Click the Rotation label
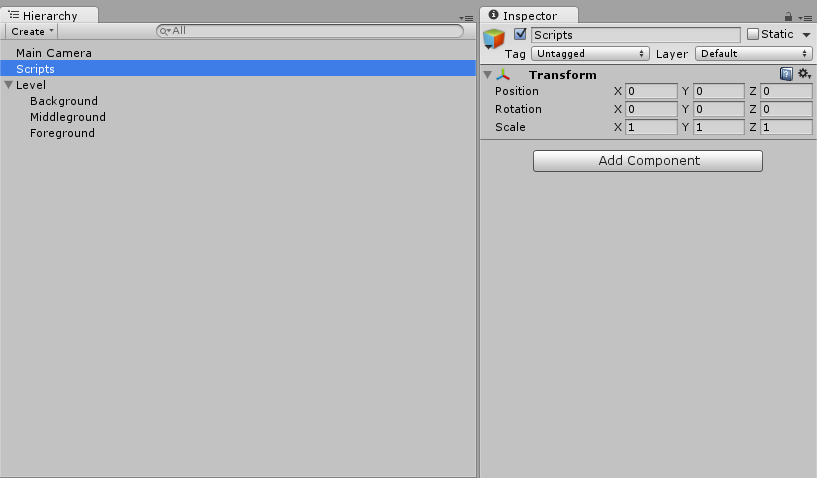The image size is (817, 478). click(x=518, y=109)
